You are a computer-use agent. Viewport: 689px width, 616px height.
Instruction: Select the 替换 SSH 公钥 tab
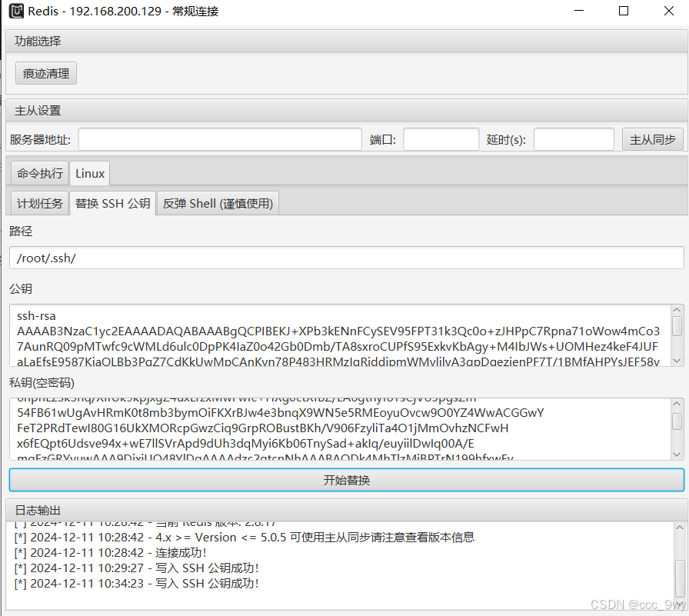coord(112,204)
